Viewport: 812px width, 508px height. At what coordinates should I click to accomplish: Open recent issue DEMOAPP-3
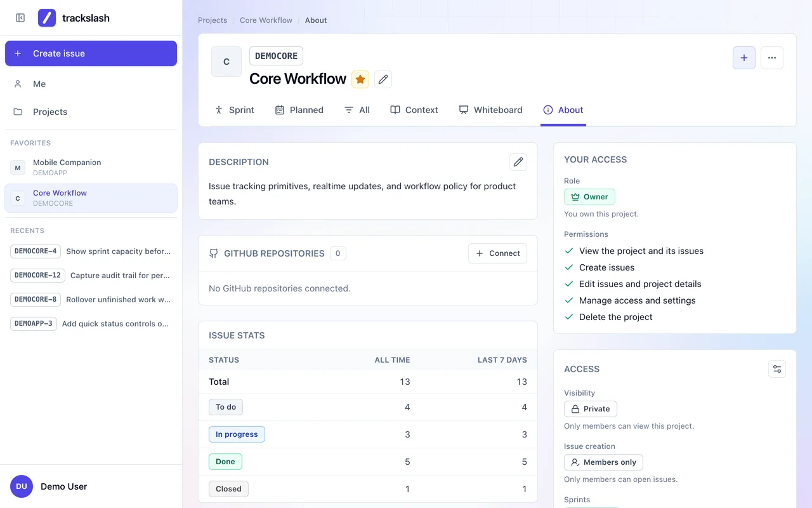(91, 324)
